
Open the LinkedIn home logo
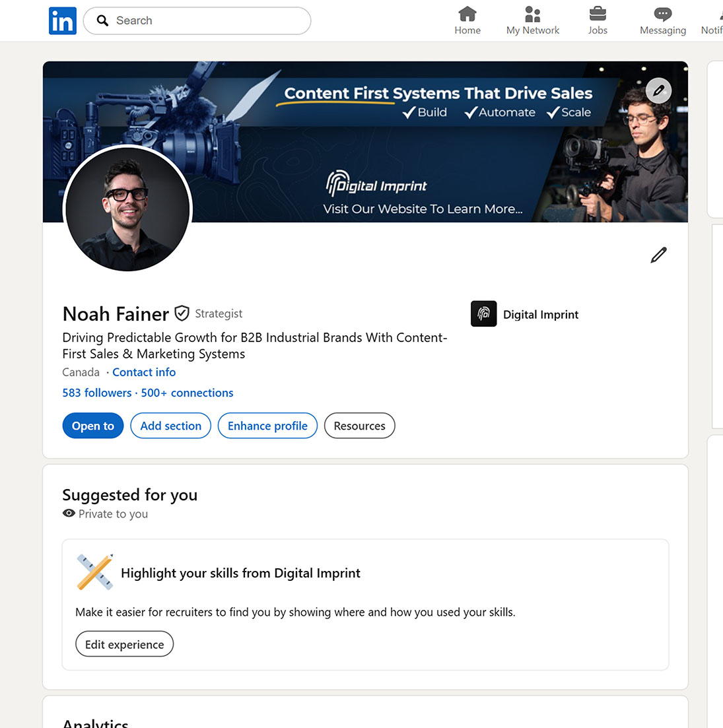(63, 21)
